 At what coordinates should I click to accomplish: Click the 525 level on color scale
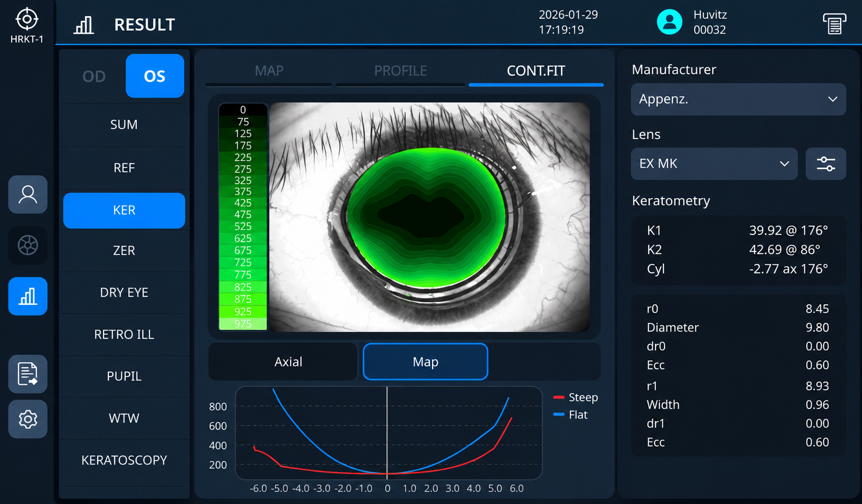pos(243,227)
